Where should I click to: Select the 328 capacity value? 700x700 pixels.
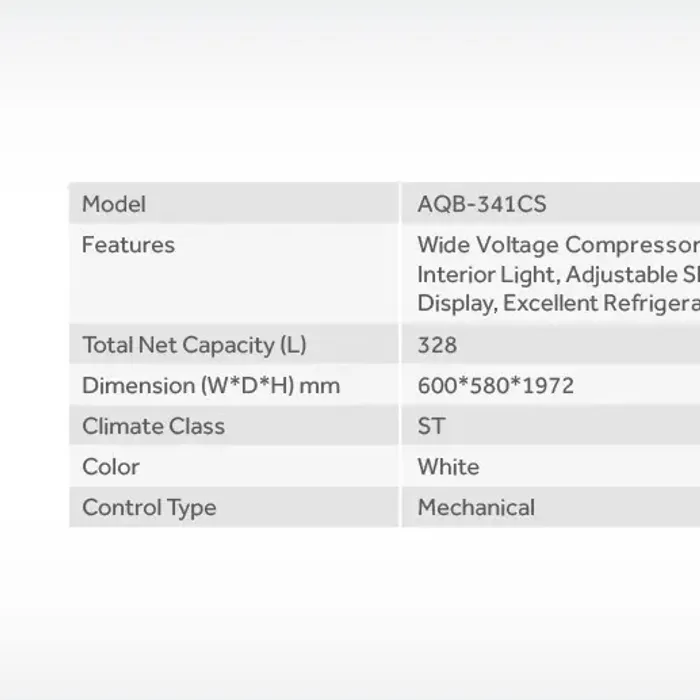(x=437, y=345)
